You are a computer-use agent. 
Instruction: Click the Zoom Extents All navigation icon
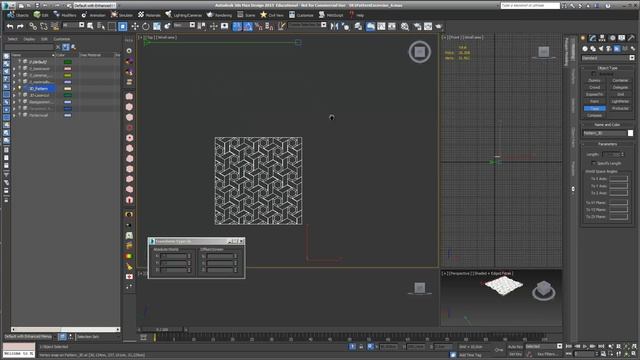[634, 347]
